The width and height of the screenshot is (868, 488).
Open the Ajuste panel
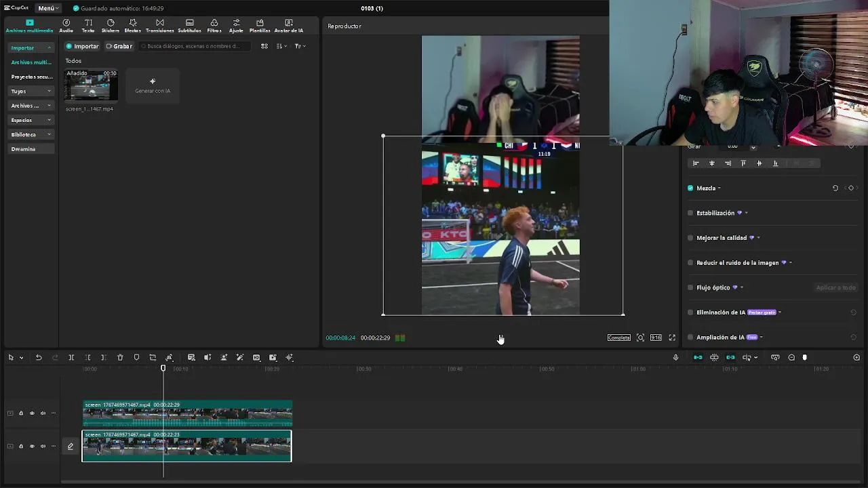[x=236, y=26]
